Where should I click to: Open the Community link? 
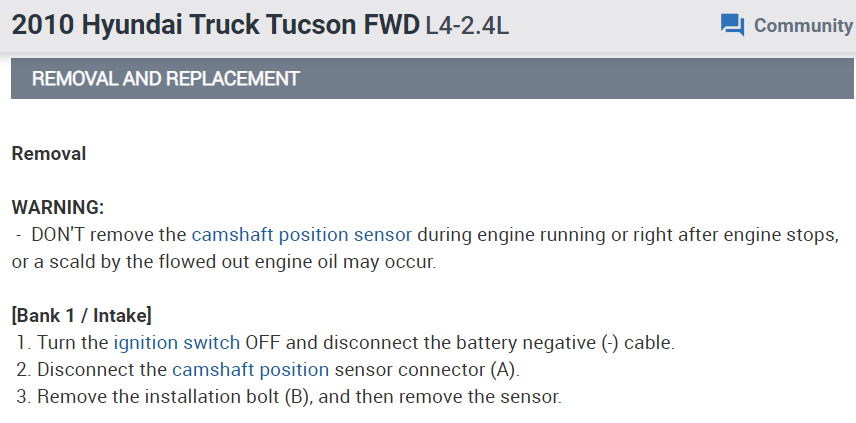click(802, 25)
